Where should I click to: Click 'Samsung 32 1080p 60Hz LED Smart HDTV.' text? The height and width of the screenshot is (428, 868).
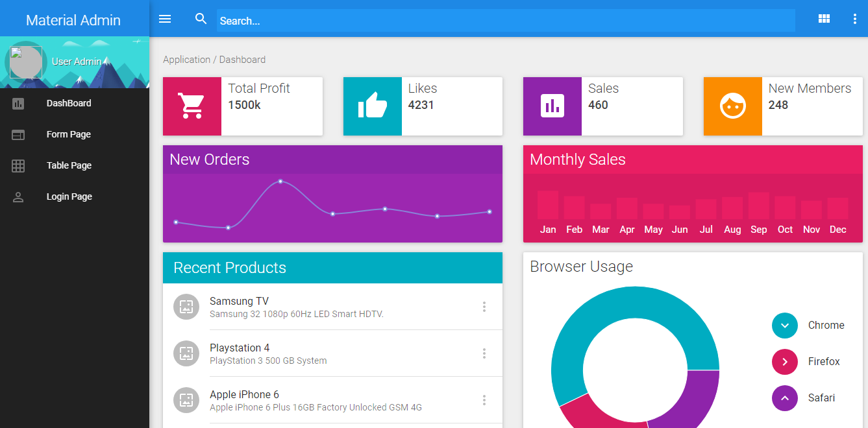(297, 314)
